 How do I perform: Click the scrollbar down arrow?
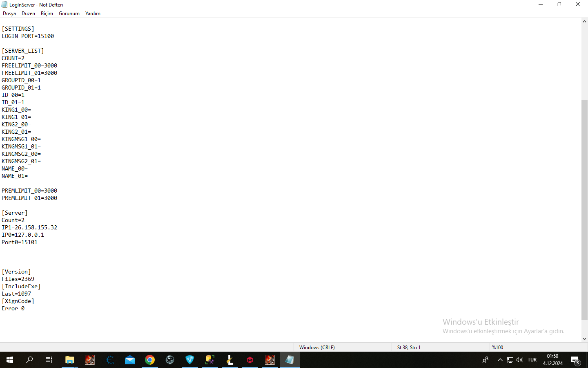tap(585, 339)
